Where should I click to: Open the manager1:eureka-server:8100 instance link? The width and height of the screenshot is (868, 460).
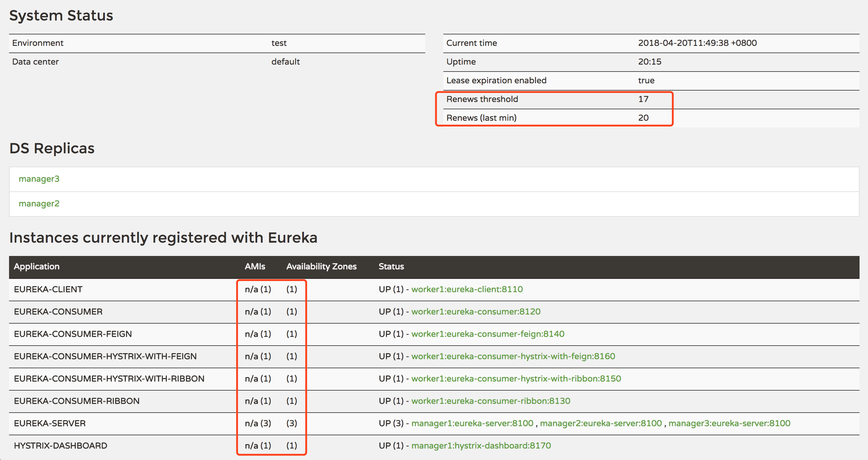click(x=472, y=423)
